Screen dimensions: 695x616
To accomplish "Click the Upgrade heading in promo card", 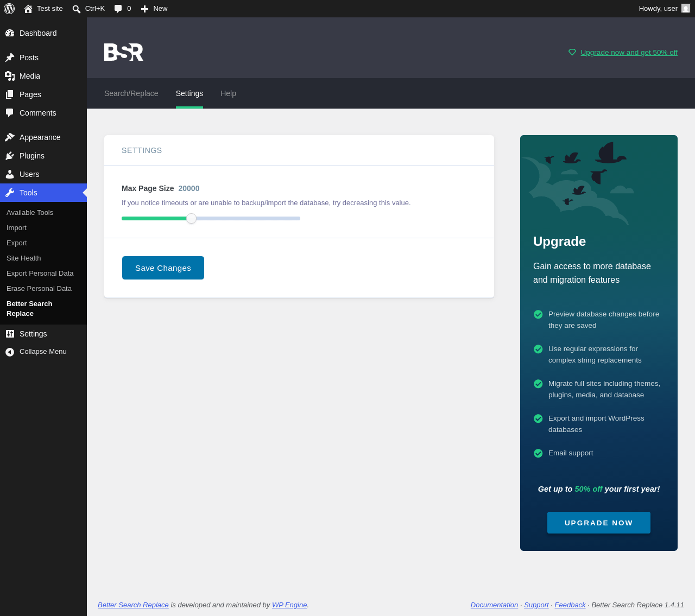I will pos(559,242).
